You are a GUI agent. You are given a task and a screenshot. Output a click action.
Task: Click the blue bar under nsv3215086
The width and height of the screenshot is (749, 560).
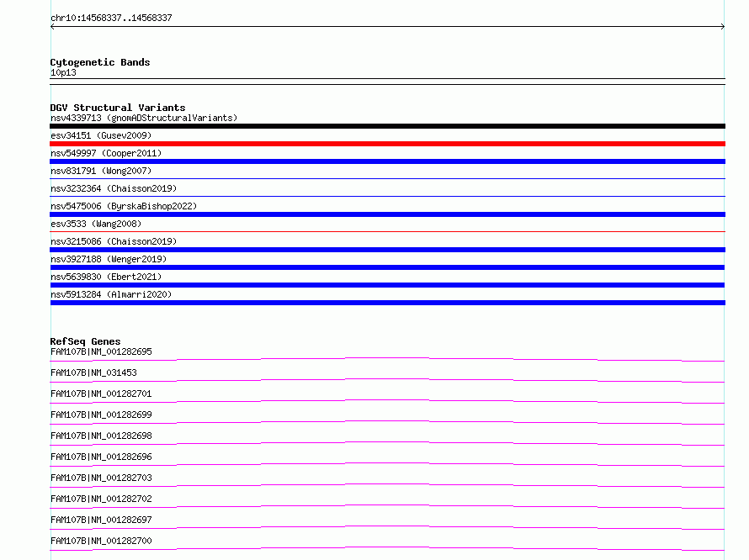[387, 250]
